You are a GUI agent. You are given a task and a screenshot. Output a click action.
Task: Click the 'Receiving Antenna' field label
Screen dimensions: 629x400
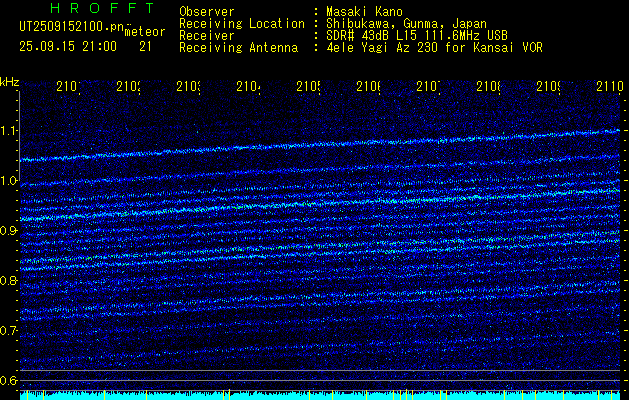point(239,48)
